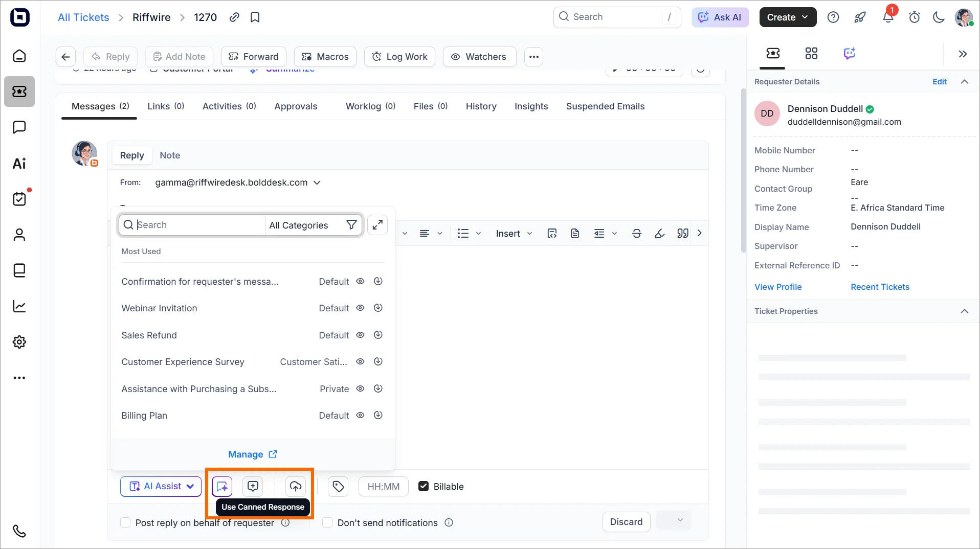This screenshot has width=980, height=549.
Task: Open the Create dropdown button
Action: 788,17
